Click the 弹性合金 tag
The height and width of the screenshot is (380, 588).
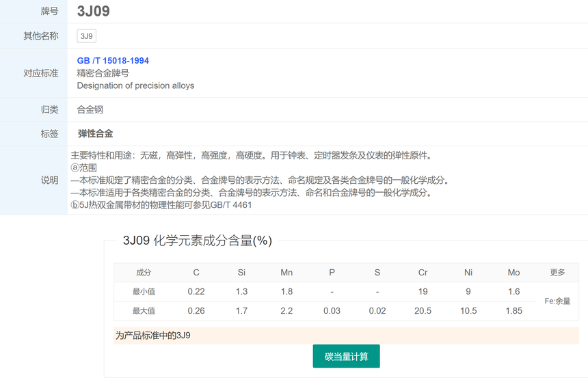95,134
